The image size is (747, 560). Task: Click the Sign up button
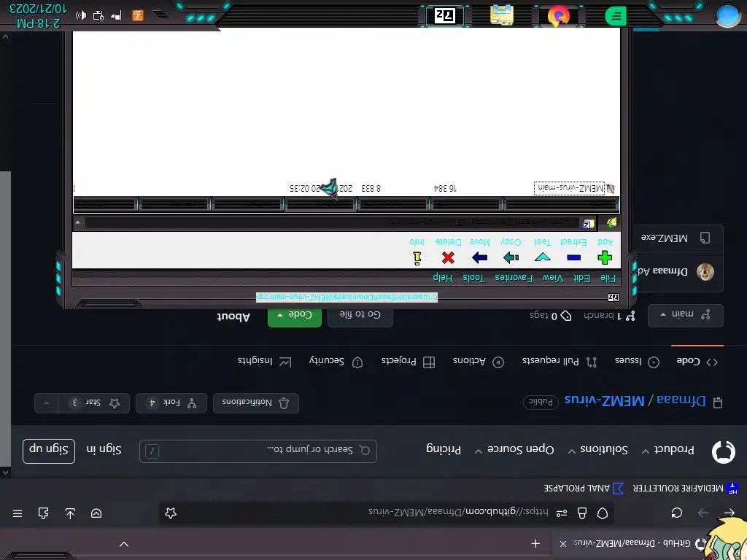[x=49, y=451]
